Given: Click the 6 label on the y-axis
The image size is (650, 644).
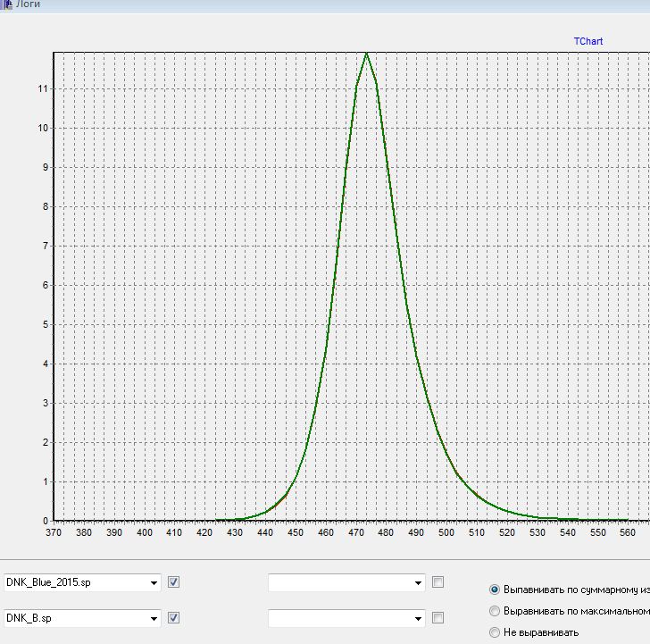Looking at the screenshot, I should [46, 285].
